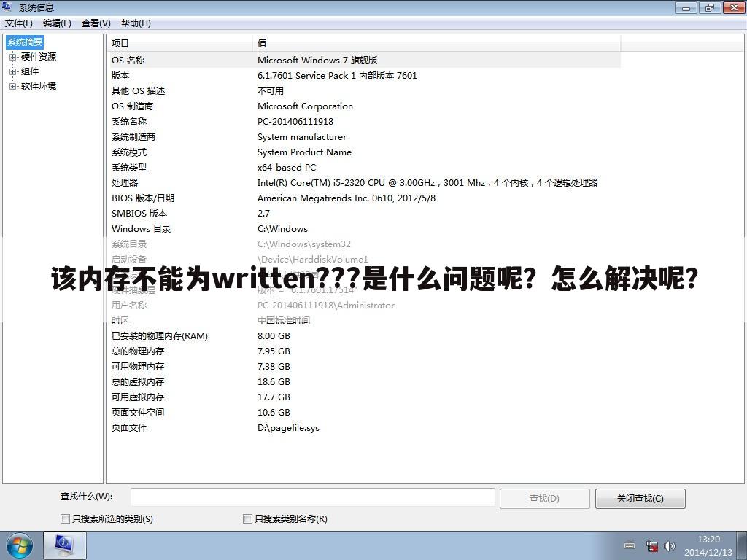Click value 17.7 GB

click(x=274, y=397)
